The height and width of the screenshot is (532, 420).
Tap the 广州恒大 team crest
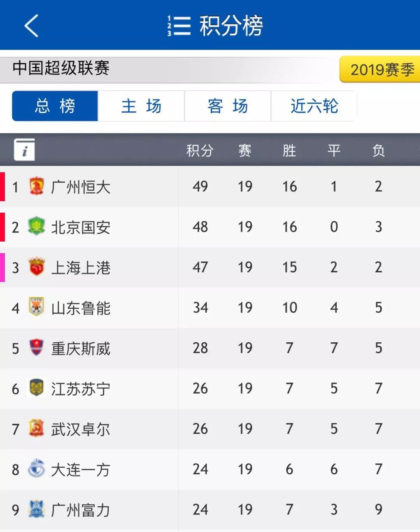pos(37,186)
